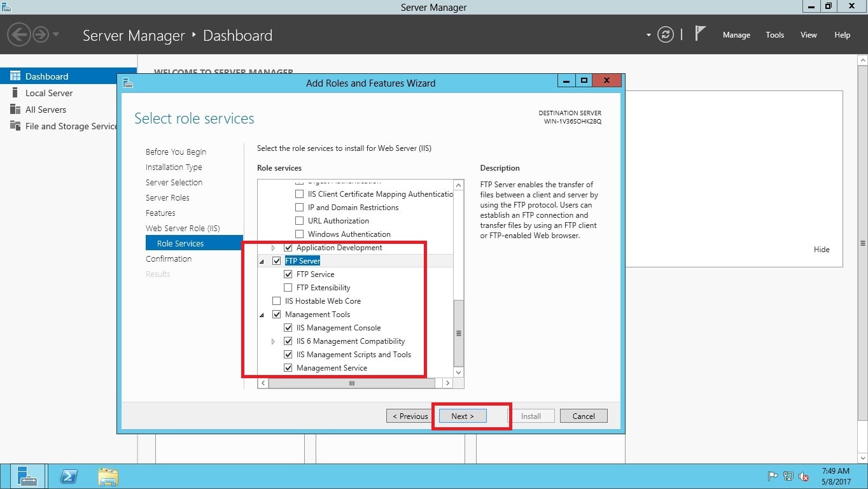
Task: Go to Features wizard step
Action: pyautogui.click(x=160, y=213)
